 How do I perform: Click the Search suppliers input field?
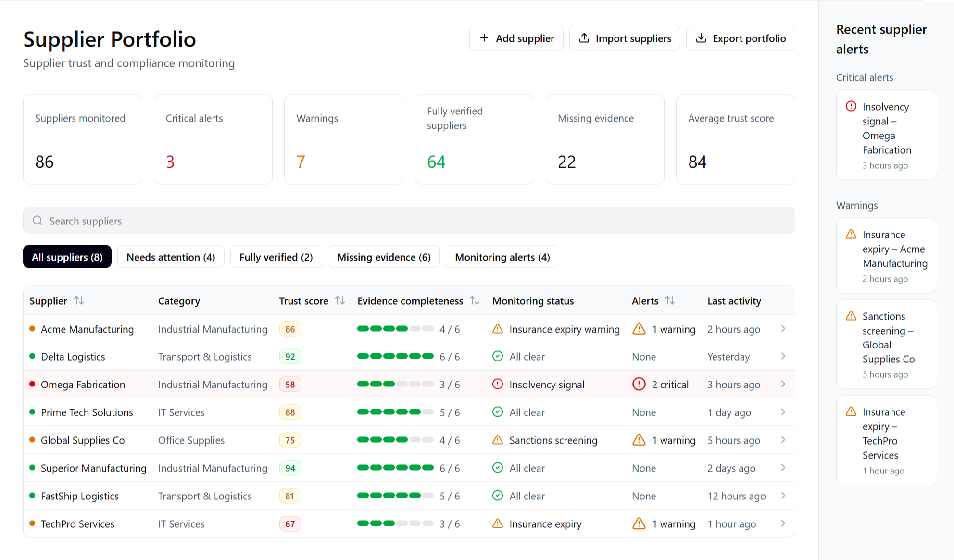point(192,221)
